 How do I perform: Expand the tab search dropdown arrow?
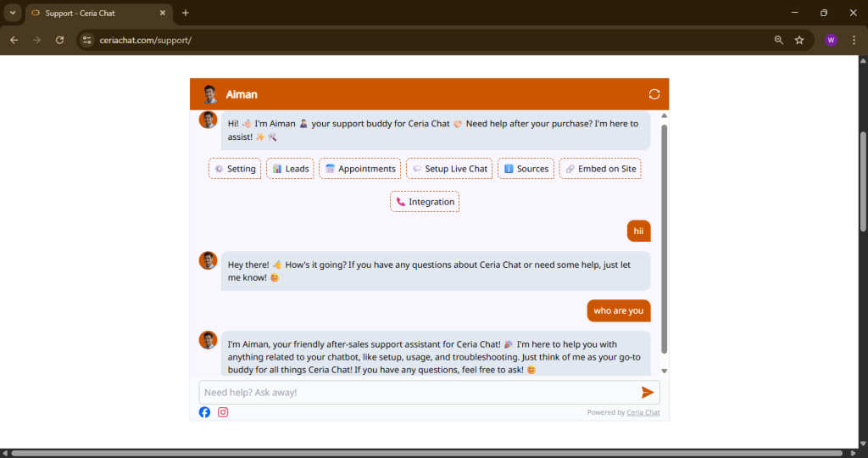click(x=13, y=13)
